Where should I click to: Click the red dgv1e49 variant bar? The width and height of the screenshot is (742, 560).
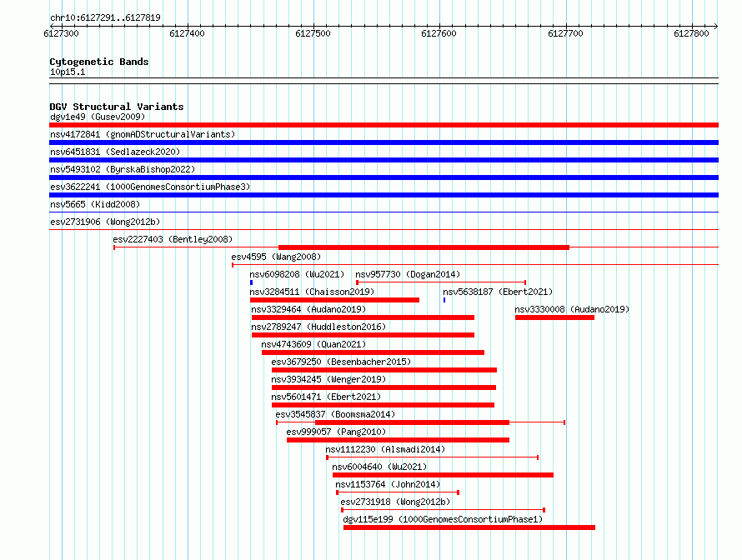(384, 125)
